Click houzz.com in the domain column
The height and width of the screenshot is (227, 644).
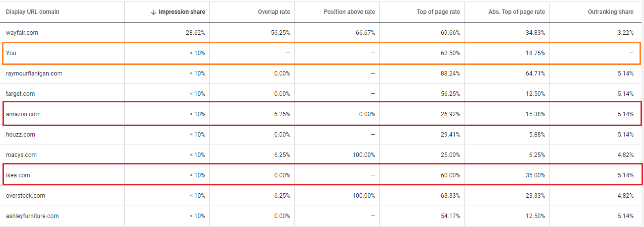[x=20, y=135]
